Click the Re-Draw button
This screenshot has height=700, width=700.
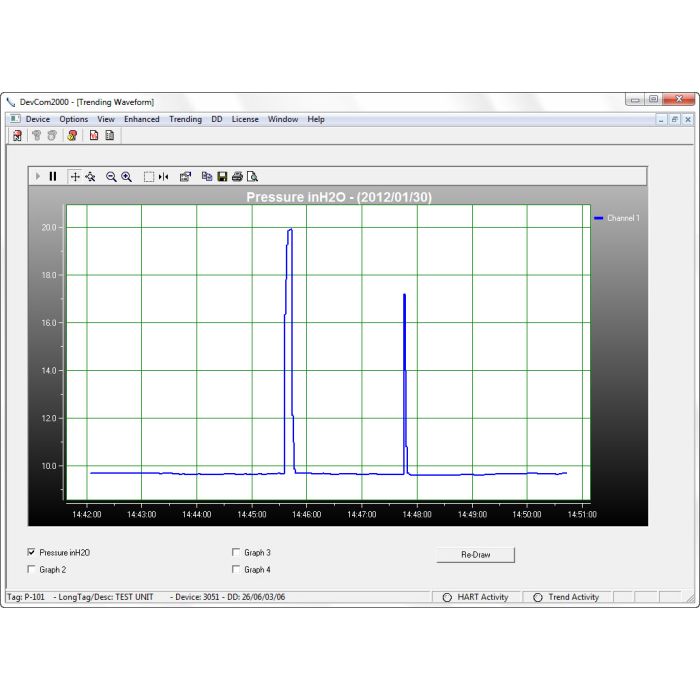pos(475,554)
